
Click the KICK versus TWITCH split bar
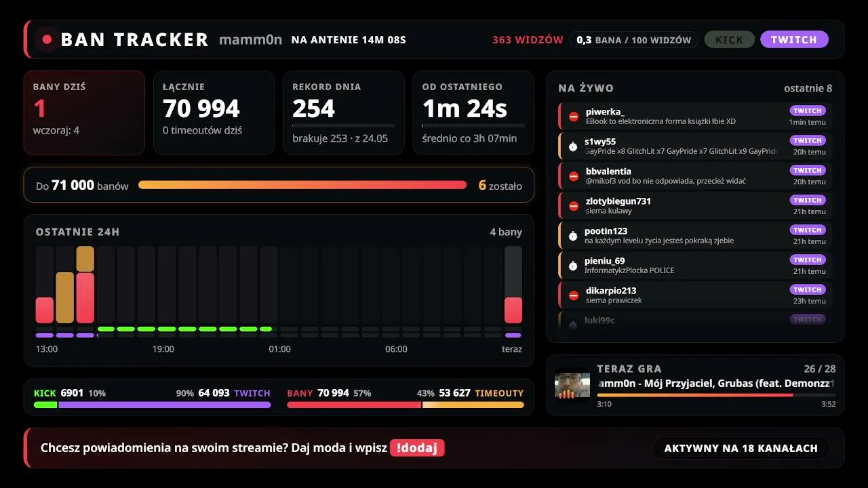tap(153, 405)
